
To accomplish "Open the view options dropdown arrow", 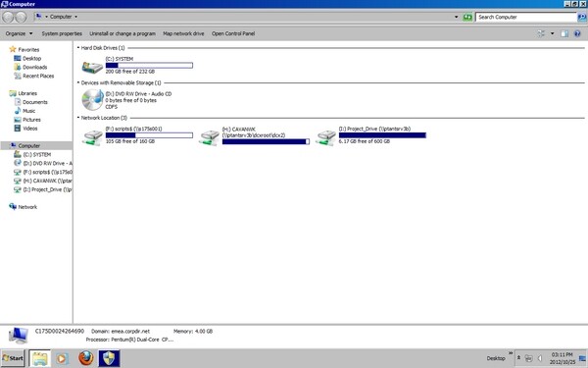I will point(552,33).
